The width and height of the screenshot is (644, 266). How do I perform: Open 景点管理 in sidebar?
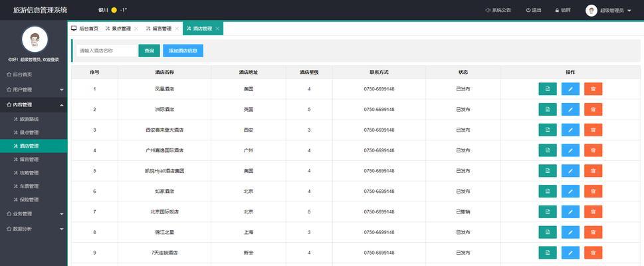[34, 132]
